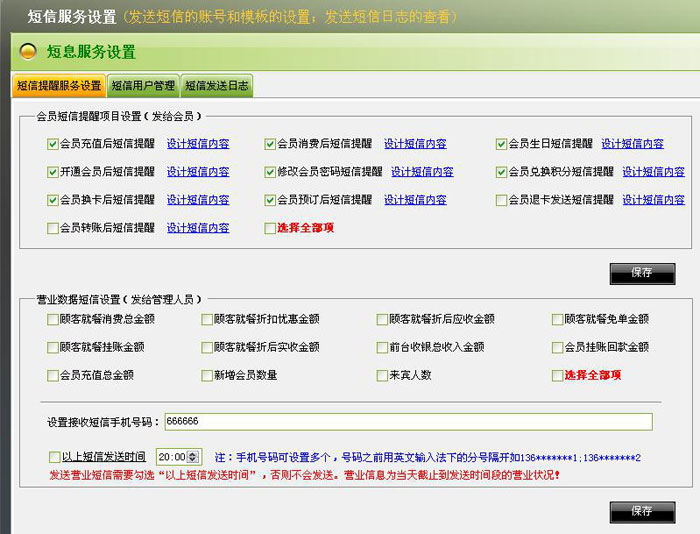Viewport: 700px width, 534px height.
Task: Open the 短信发送日志 tab
Action: (216, 86)
